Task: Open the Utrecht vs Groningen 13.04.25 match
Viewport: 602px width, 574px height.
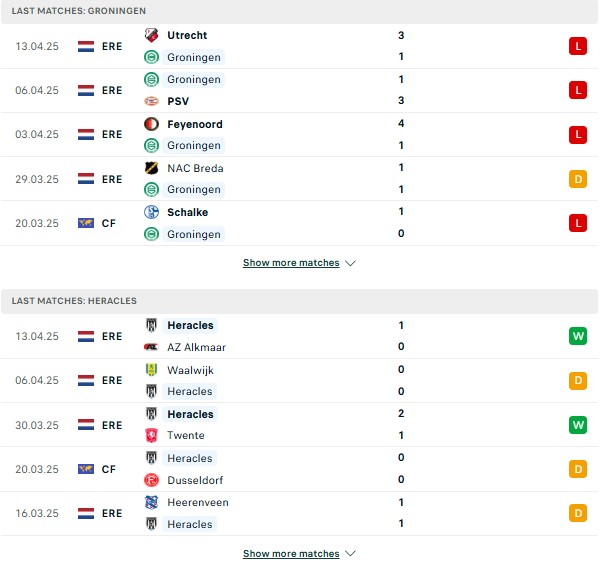Action: (x=299, y=46)
